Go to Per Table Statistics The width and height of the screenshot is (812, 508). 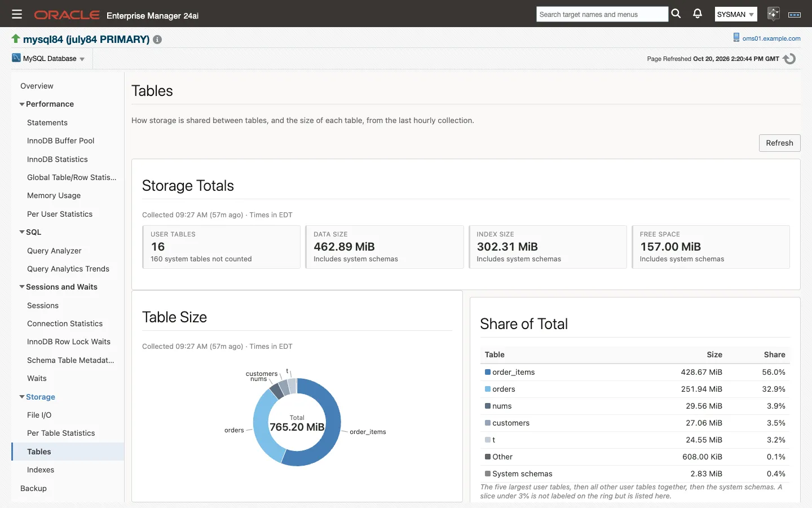[61, 433]
